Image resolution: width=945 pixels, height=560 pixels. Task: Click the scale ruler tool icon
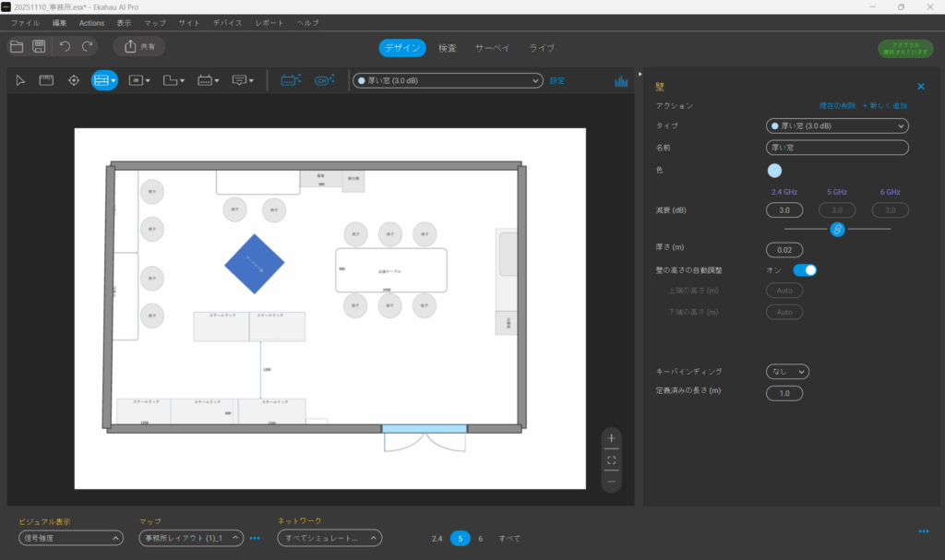46,80
